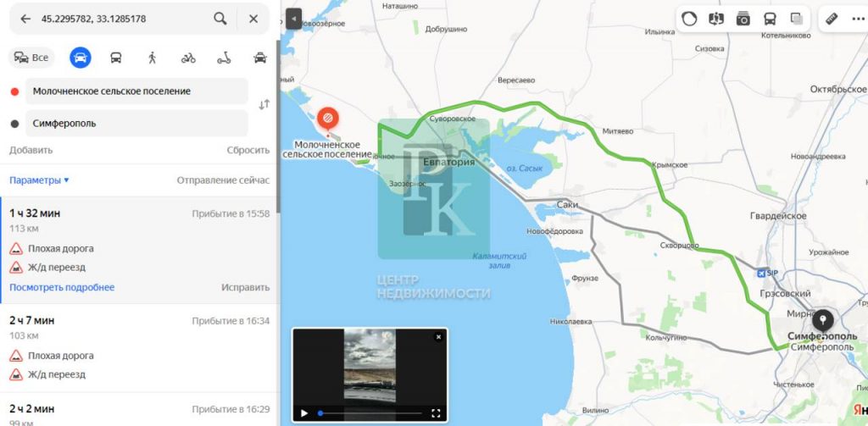Click the side panel scrollbar

click(x=278, y=127)
